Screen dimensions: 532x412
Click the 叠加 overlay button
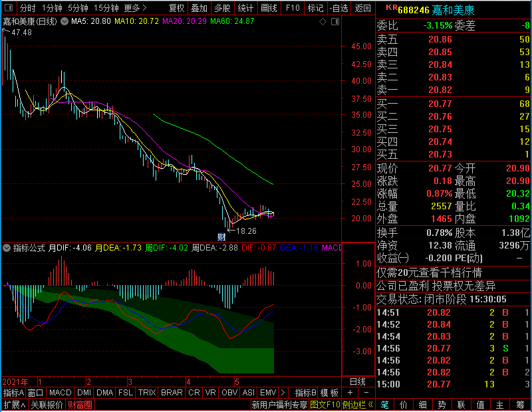(199, 8)
